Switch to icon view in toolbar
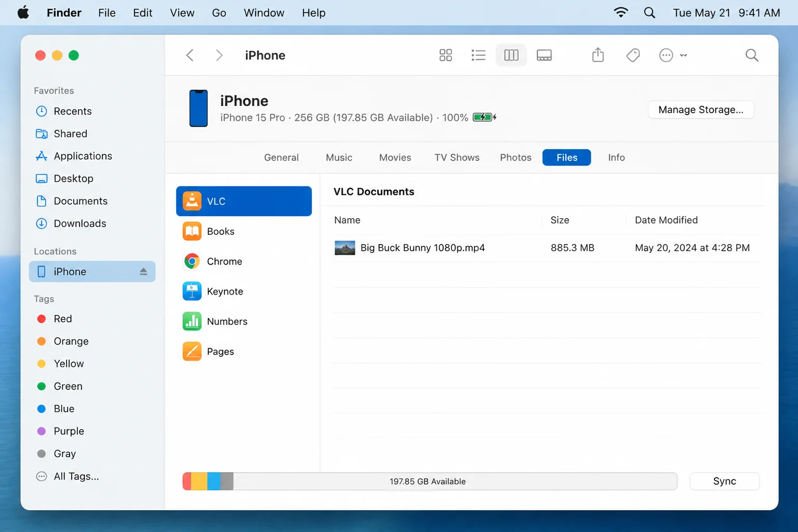The height and width of the screenshot is (532, 798). click(x=446, y=55)
